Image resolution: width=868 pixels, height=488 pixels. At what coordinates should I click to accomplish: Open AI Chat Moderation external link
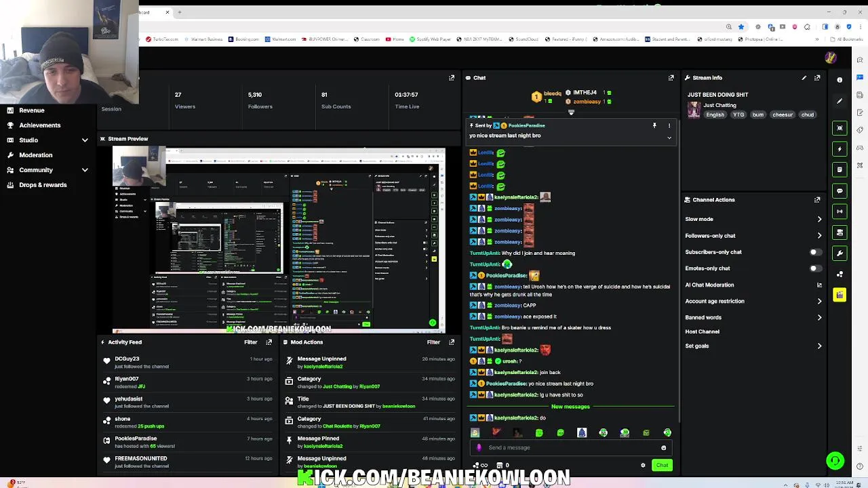click(819, 285)
